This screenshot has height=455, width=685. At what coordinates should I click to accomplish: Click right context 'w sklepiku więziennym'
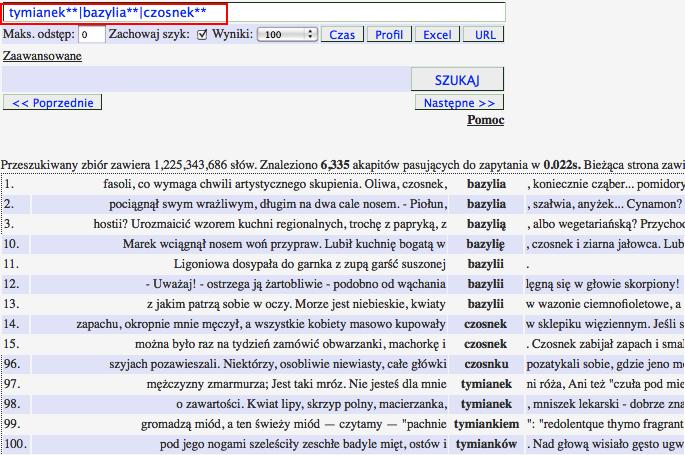[x=588, y=324]
